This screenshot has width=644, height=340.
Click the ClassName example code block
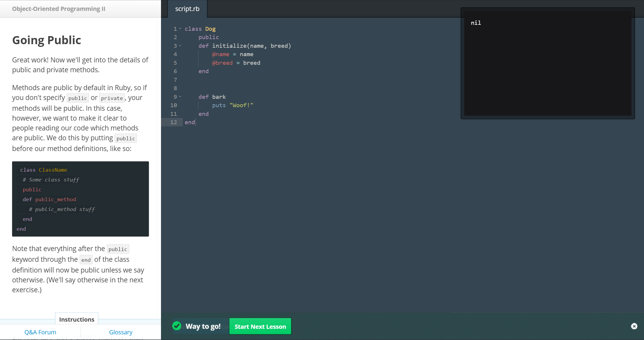(x=80, y=199)
